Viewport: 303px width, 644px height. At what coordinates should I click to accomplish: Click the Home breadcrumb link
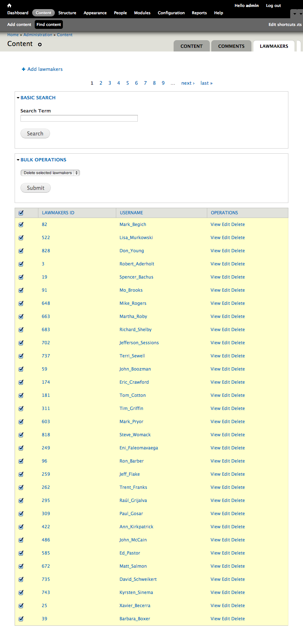(x=13, y=35)
